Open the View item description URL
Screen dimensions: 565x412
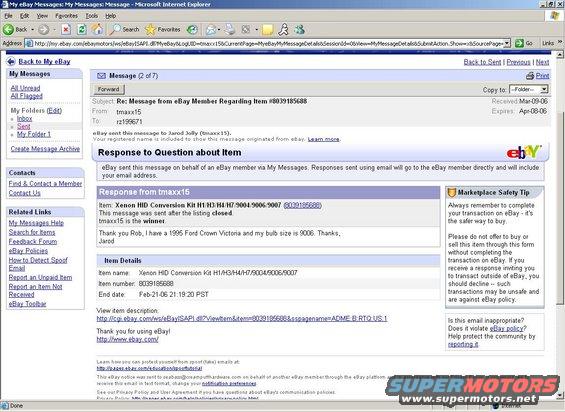[241, 319]
